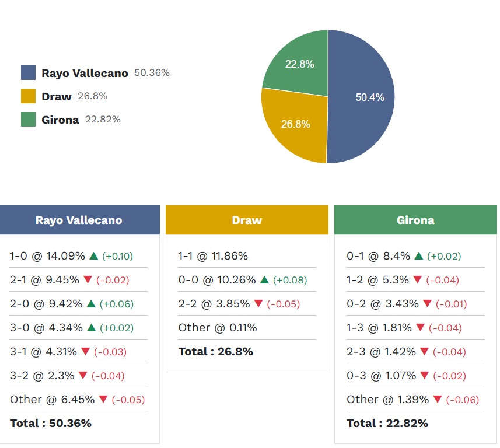
Task: Select the 1-0 @ 14.09% score line
Action: [x=47, y=256]
